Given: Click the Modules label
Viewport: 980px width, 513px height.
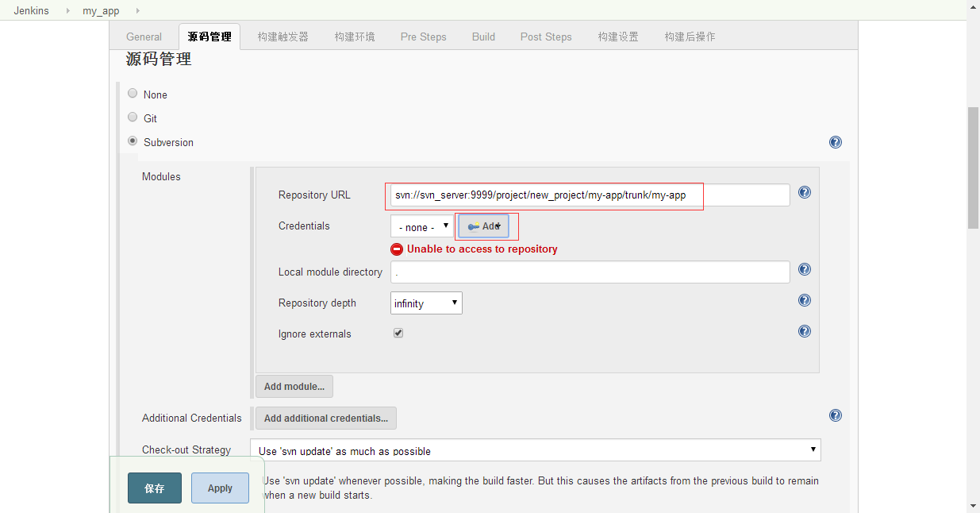Looking at the screenshot, I should click(161, 176).
